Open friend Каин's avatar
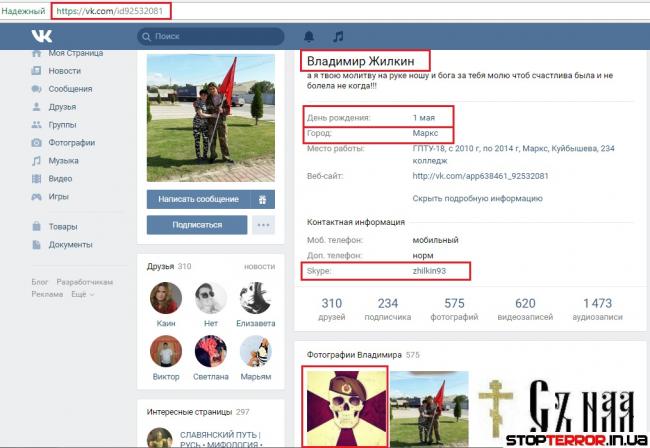The height and width of the screenshot is (448, 650). point(166,298)
